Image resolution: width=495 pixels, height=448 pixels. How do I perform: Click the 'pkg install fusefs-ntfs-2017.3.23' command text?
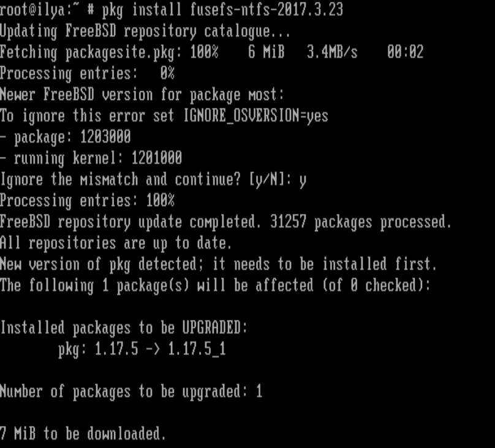click(222, 10)
